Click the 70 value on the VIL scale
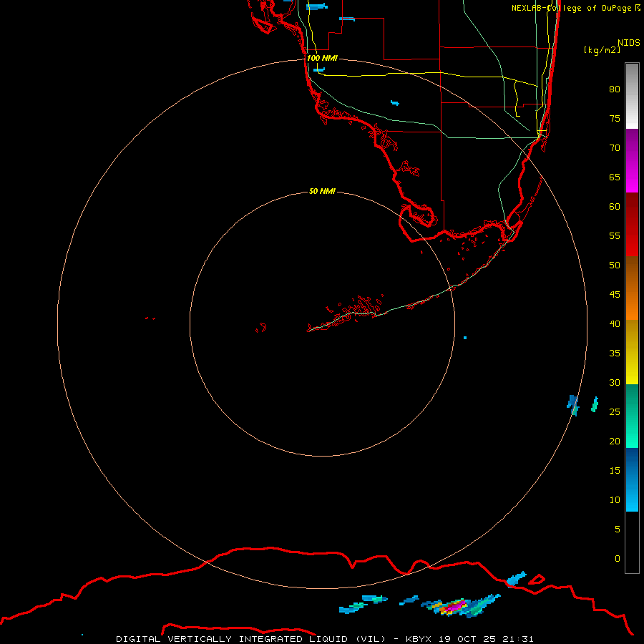 (615, 148)
